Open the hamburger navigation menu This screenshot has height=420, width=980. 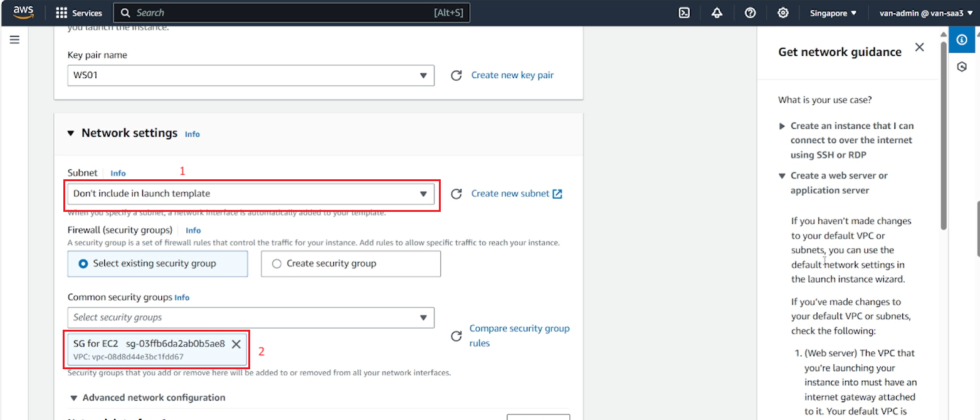14,39
